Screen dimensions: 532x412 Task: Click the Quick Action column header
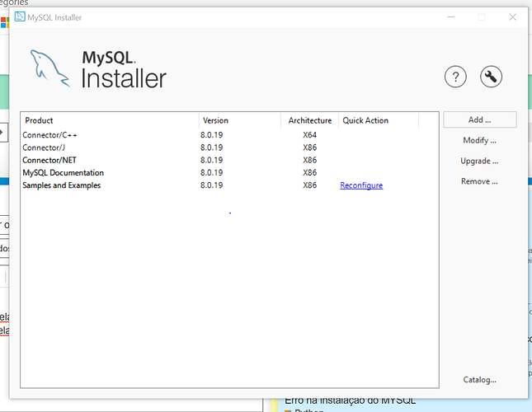click(379, 120)
